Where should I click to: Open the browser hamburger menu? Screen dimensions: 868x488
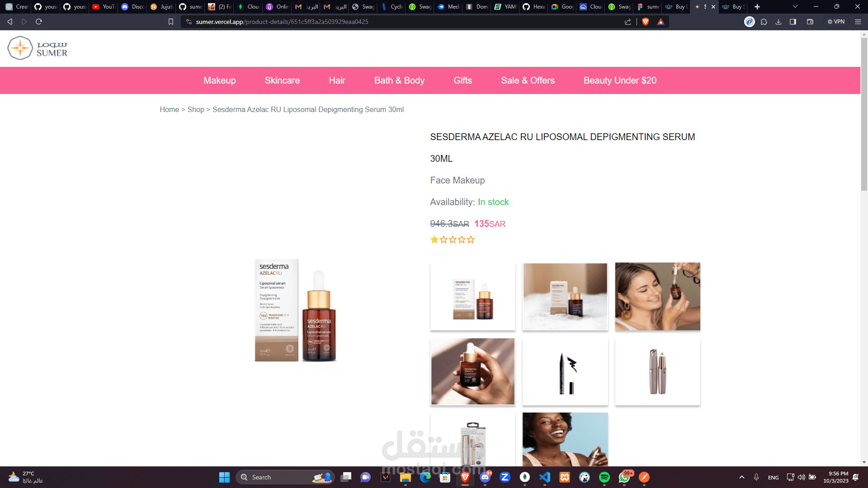click(858, 22)
